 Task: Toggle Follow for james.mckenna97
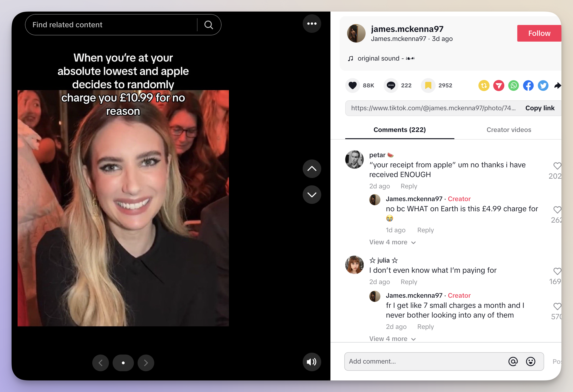click(x=539, y=33)
